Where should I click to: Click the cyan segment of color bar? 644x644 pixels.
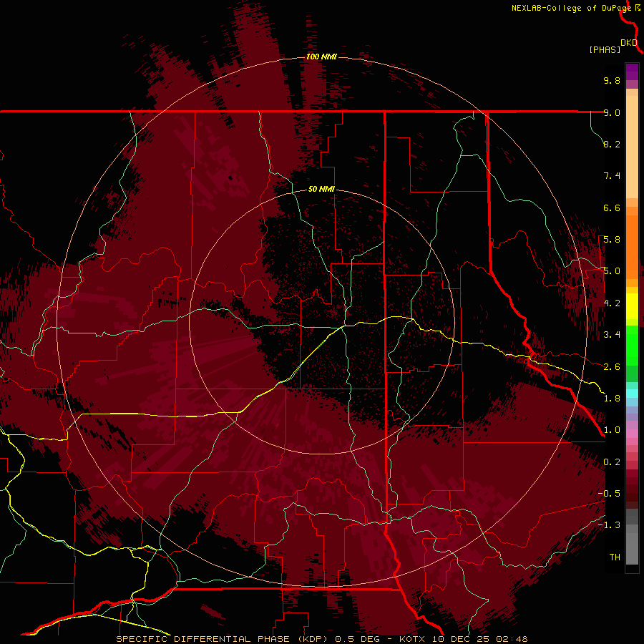point(632,394)
